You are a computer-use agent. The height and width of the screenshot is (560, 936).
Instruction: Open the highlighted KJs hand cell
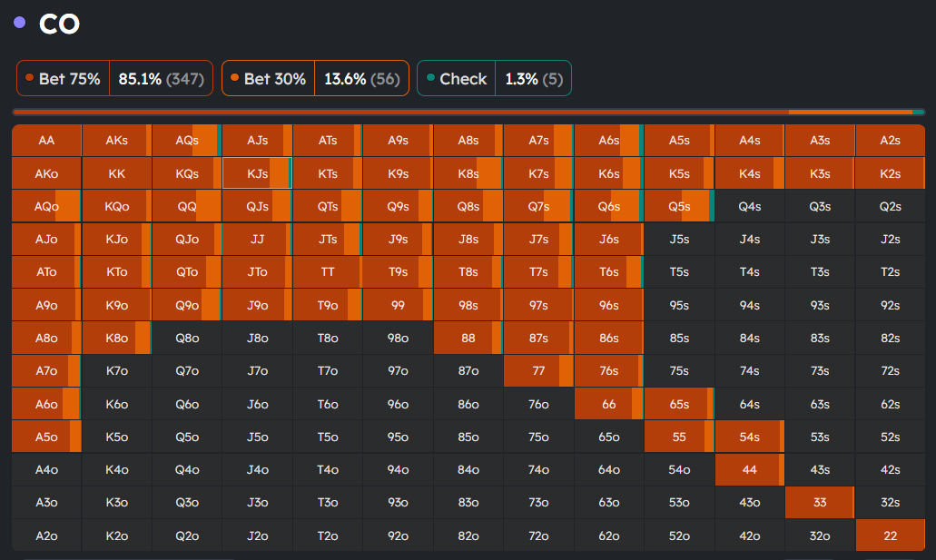click(x=257, y=173)
